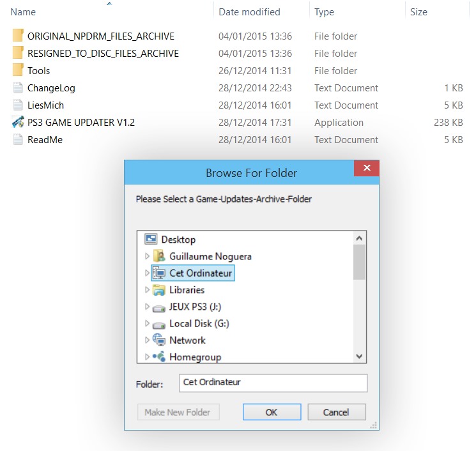Click the Tools folder icon
The height and width of the screenshot is (451, 476).
pos(18,70)
